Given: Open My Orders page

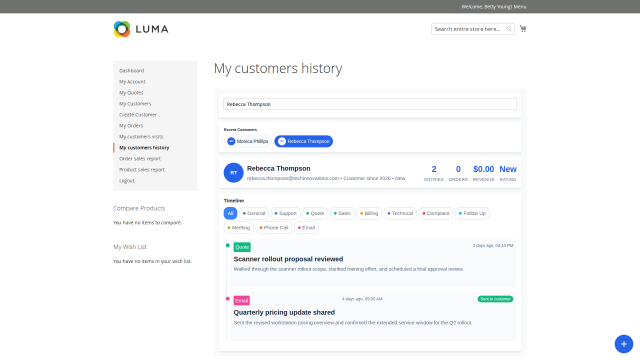Looking at the screenshot, I should pos(131,126).
